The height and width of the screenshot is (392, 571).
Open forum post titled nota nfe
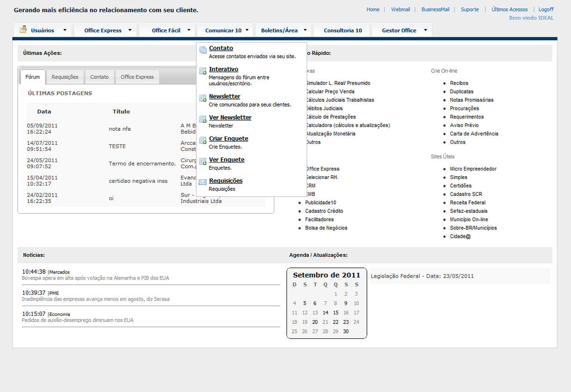tap(120, 129)
